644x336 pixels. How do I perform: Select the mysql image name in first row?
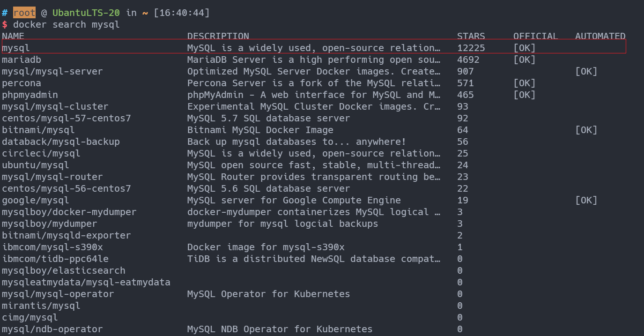coord(16,48)
